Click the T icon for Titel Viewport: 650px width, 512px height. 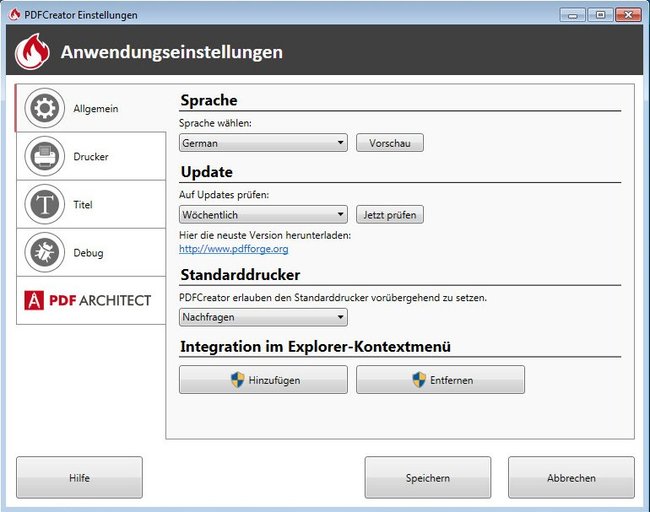45,204
